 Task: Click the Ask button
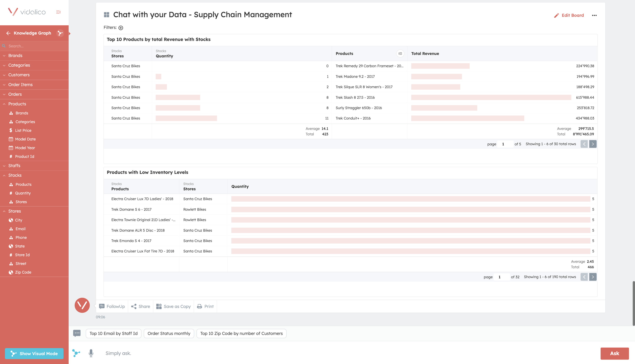click(x=615, y=353)
